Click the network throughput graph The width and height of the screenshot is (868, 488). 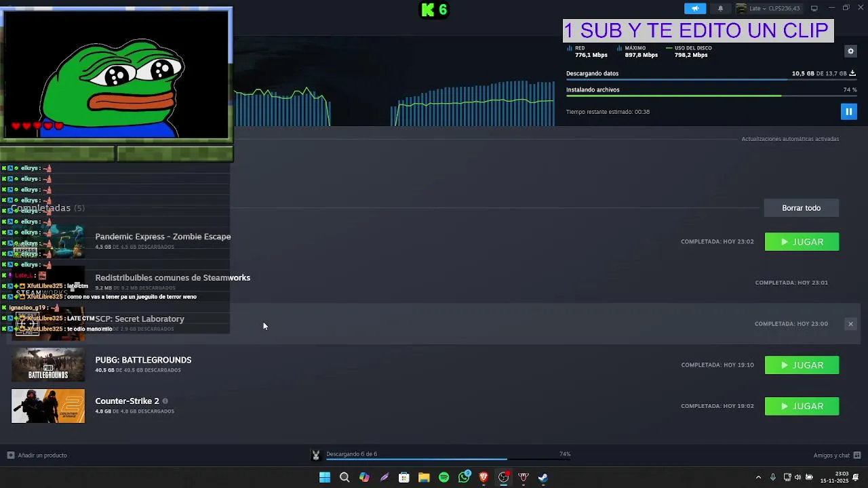click(x=394, y=102)
